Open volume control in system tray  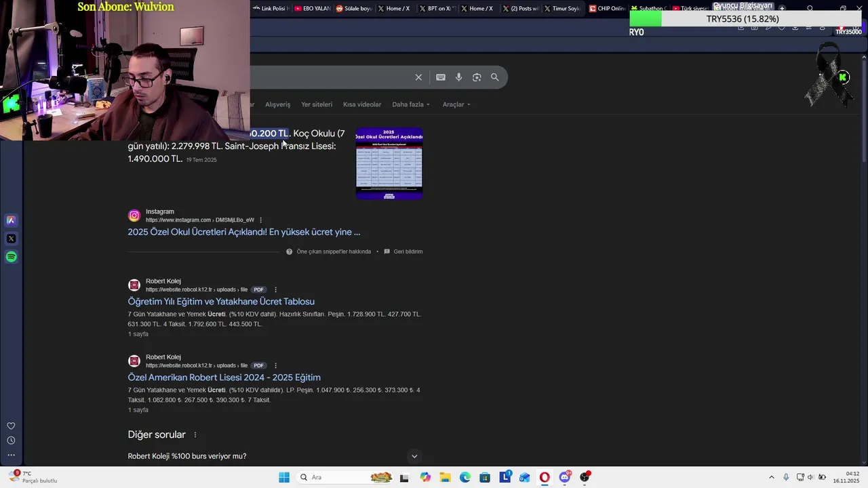pyautogui.click(x=810, y=477)
